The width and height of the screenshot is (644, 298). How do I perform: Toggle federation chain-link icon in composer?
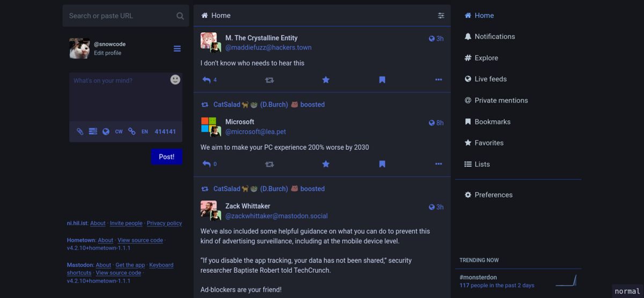131,131
